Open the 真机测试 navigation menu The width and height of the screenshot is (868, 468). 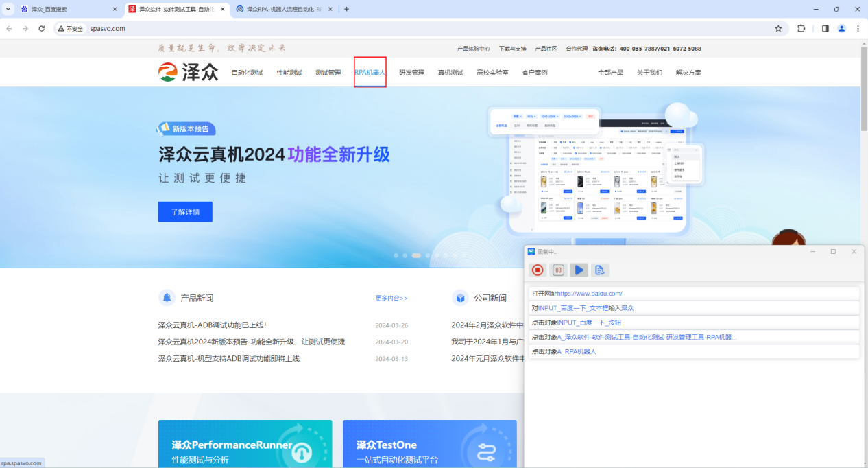(x=451, y=73)
